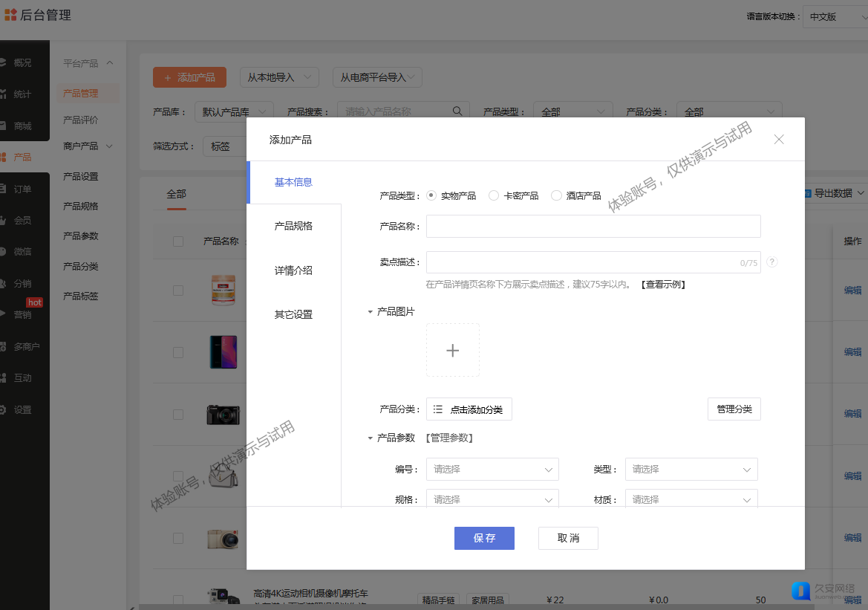This screenshot has width=868, height=610.
Task: Select the 卡密产品 product type radio
Action: [494, 195]
